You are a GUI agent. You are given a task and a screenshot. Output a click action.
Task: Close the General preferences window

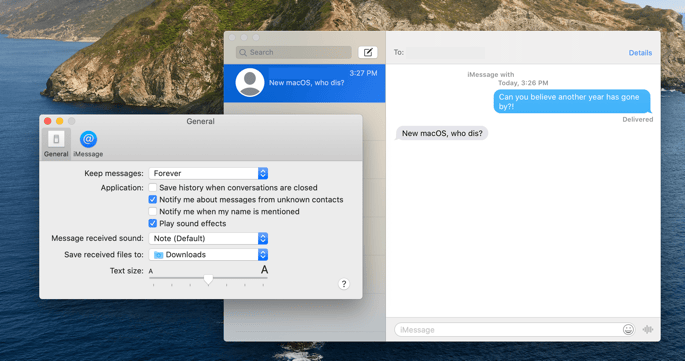tap(48, 121)
